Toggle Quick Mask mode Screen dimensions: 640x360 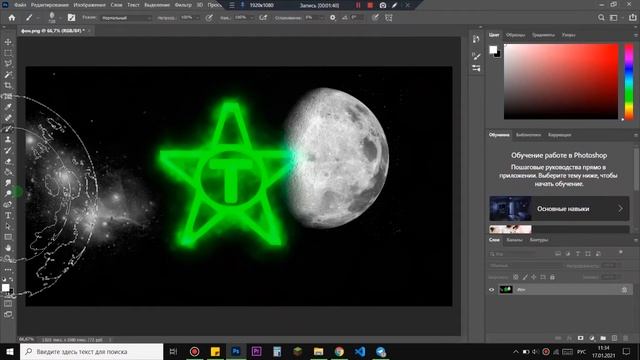pyautogui.click(x=8, y=304)
